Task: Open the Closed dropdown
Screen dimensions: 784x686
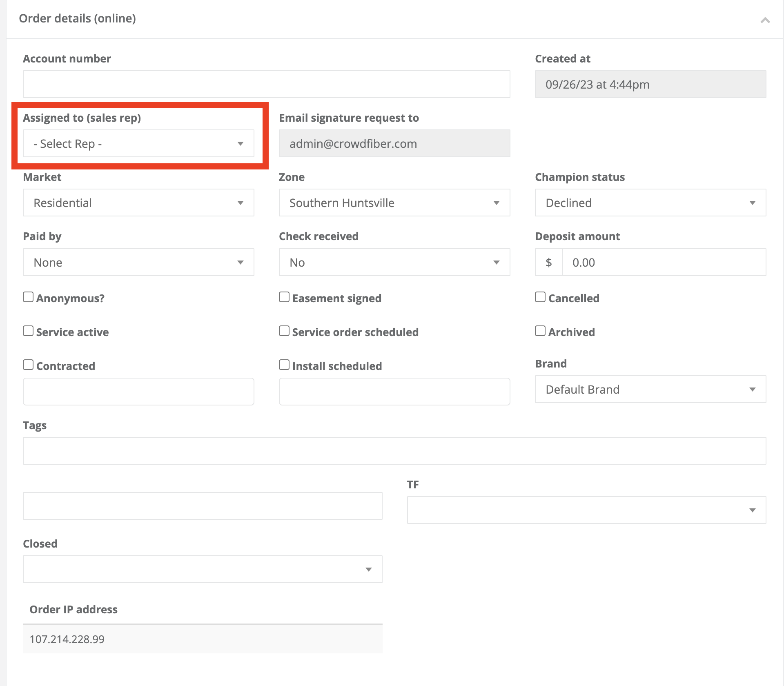Action: (203, 569)
